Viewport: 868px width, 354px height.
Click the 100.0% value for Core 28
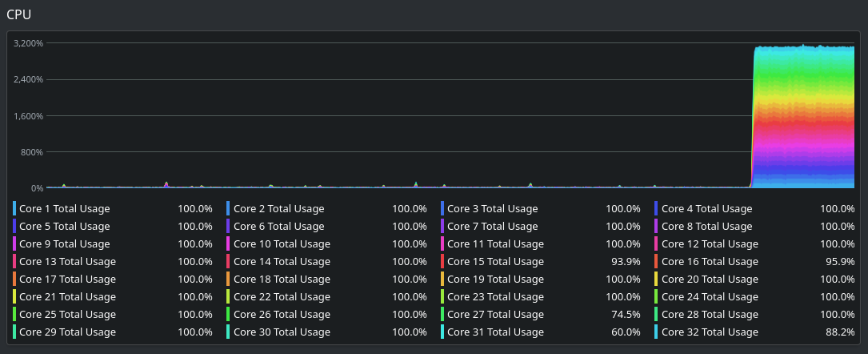click(x=838, y=315)
